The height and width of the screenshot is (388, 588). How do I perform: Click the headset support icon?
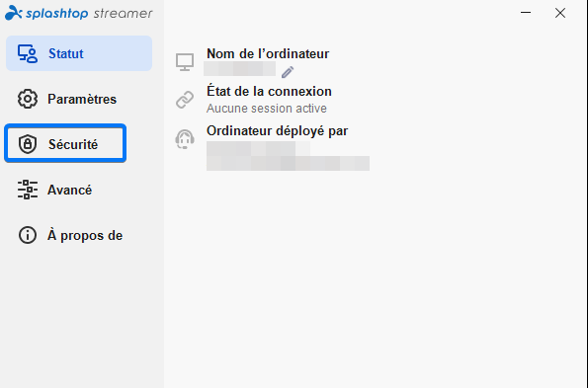click(185, 139)
